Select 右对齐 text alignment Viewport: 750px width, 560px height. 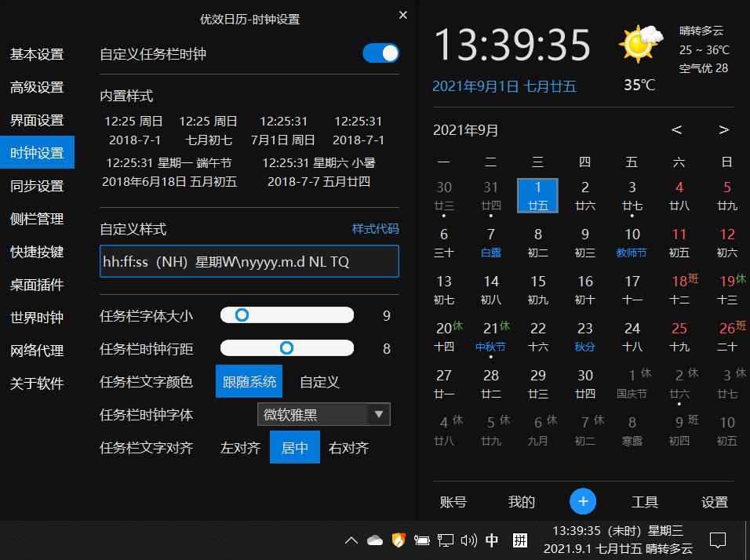click(348, 448)
